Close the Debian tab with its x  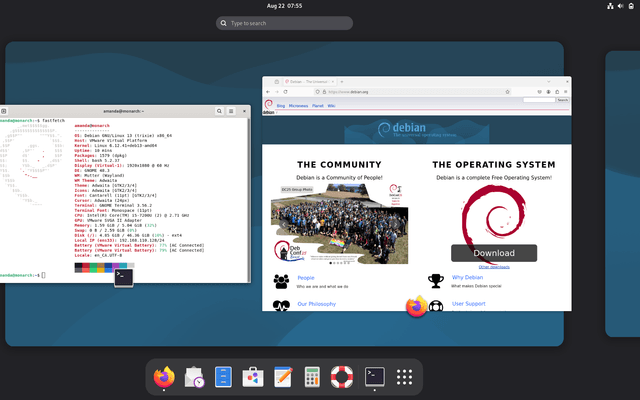[x=333, y=82]
